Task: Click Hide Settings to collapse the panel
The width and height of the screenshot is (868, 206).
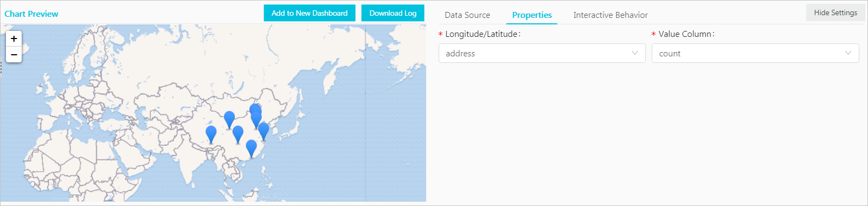Action: click(835, 12)
